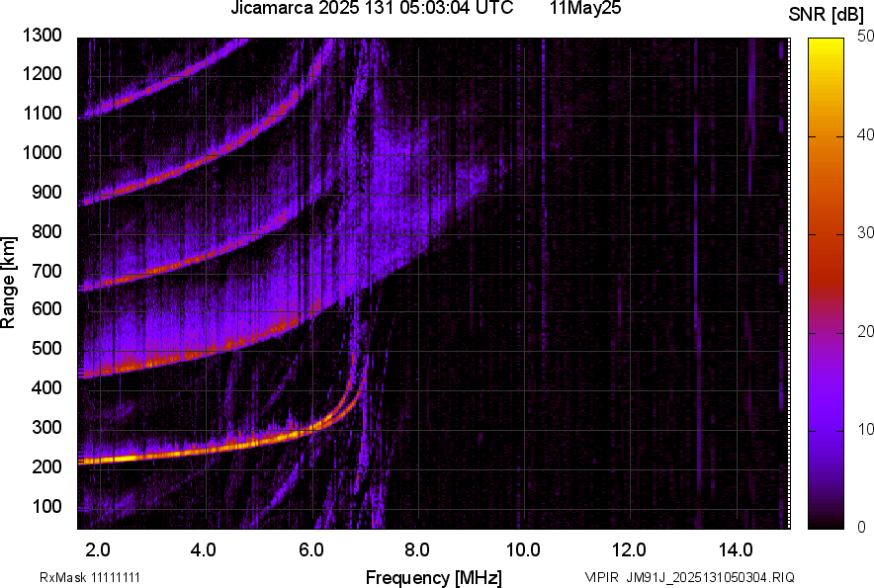Click the 'RxMask 11111111' footer text

(x=90, y=577)
